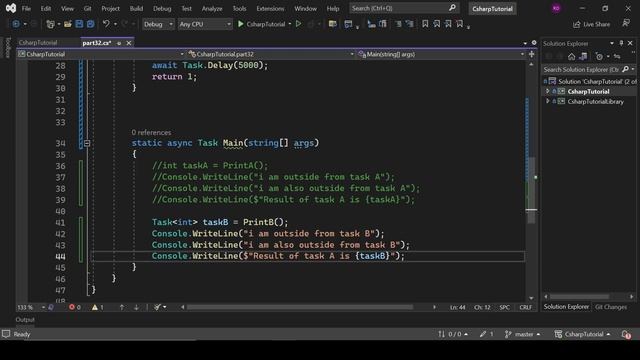Click the red error count indicator
This screenshot has width=640, height=360.
pyautogui.click(x=75, y=307)
